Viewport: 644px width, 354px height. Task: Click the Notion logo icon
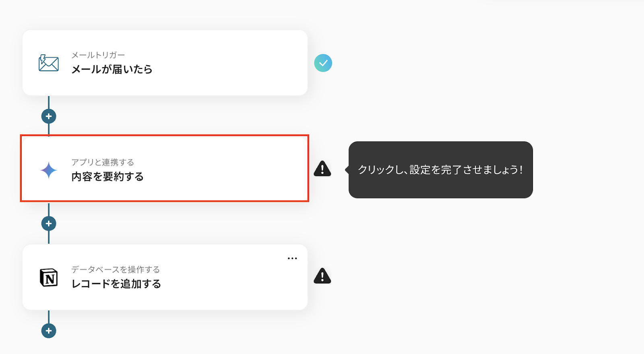pos(49,277)
